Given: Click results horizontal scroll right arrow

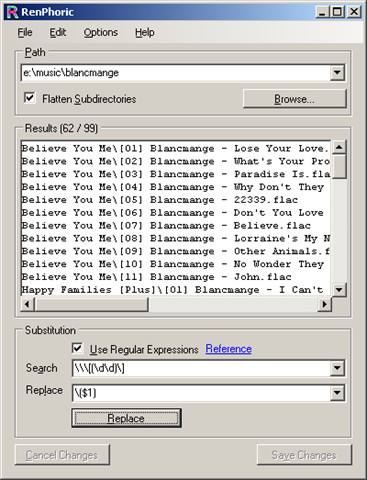Looking at the screenshot, I should [324, 304].
